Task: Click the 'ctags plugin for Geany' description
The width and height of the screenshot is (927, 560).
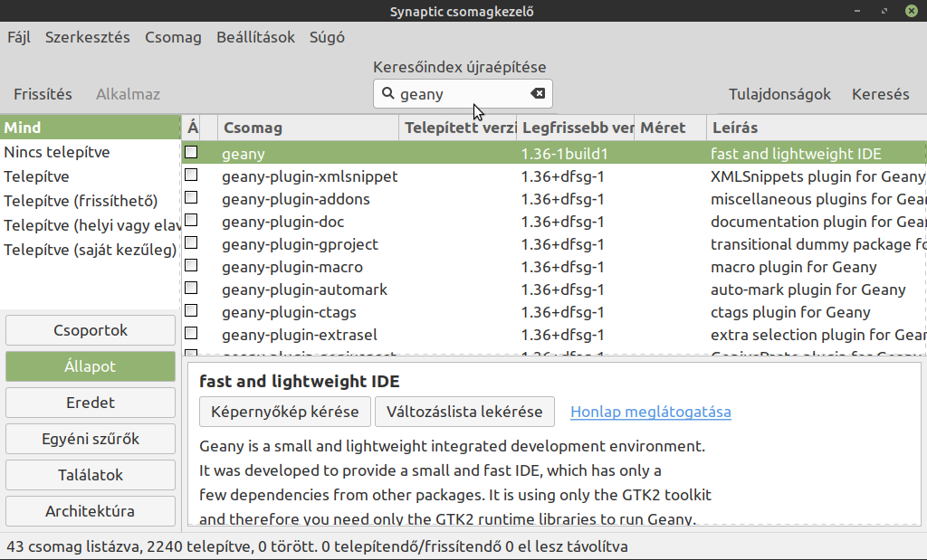Action: [x=790, y=312]
